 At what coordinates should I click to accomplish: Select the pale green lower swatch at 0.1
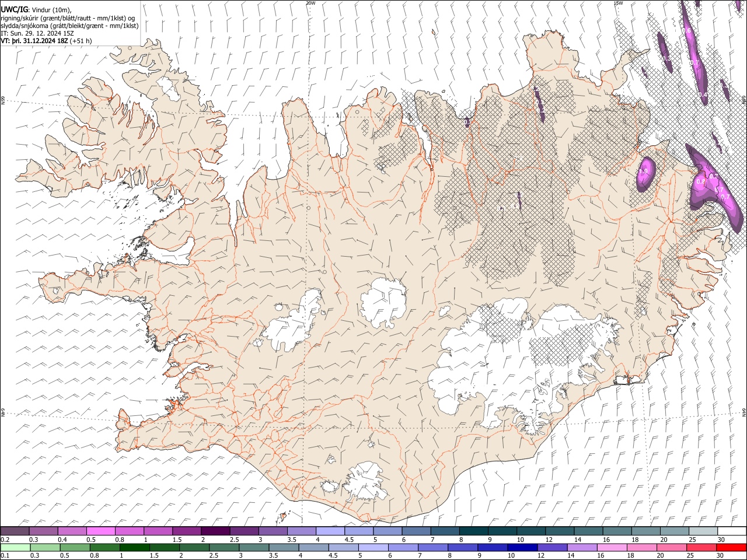pyautogui.click(x=15, y=548)
